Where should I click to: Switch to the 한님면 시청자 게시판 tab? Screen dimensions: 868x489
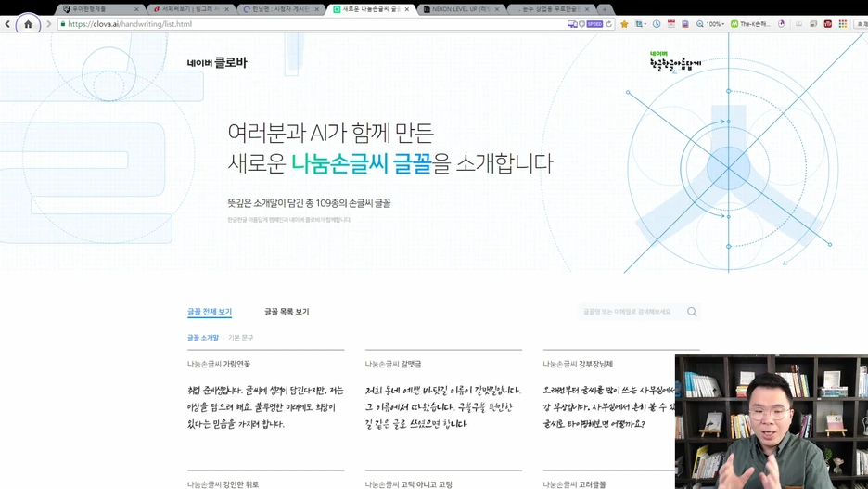click(280, 9)
